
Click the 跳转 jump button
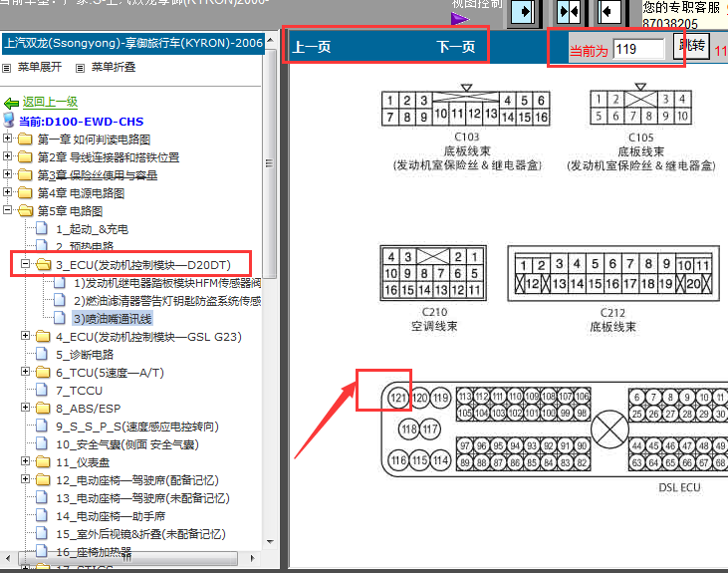691,46
